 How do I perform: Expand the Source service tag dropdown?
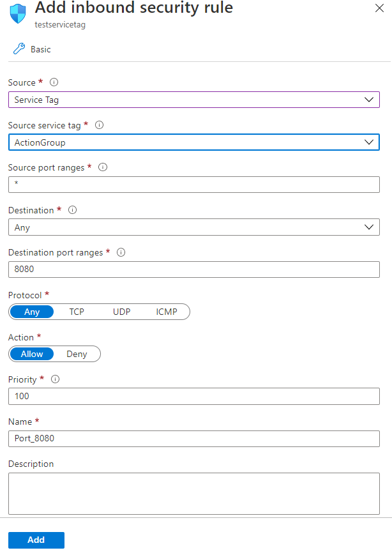[368, 142]
